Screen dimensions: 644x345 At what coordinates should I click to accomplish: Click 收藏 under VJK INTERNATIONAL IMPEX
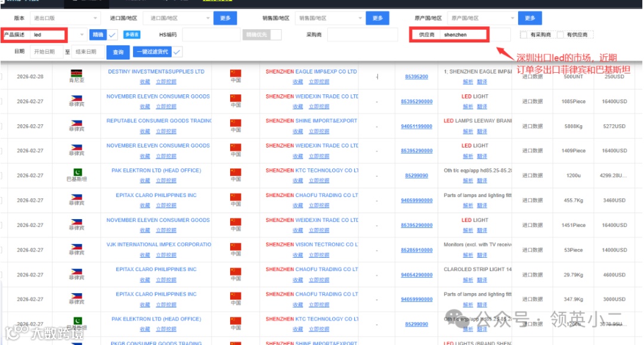(144, 255)
